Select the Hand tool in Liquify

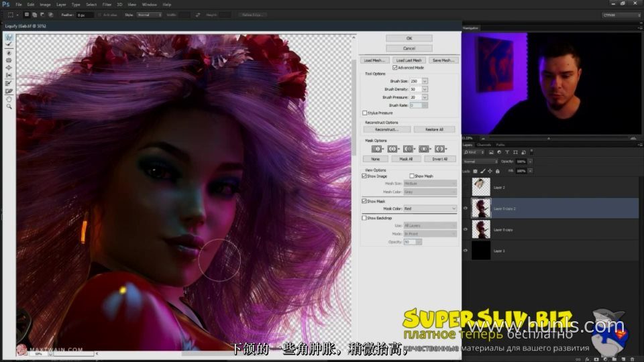click(x=9, y=99)
